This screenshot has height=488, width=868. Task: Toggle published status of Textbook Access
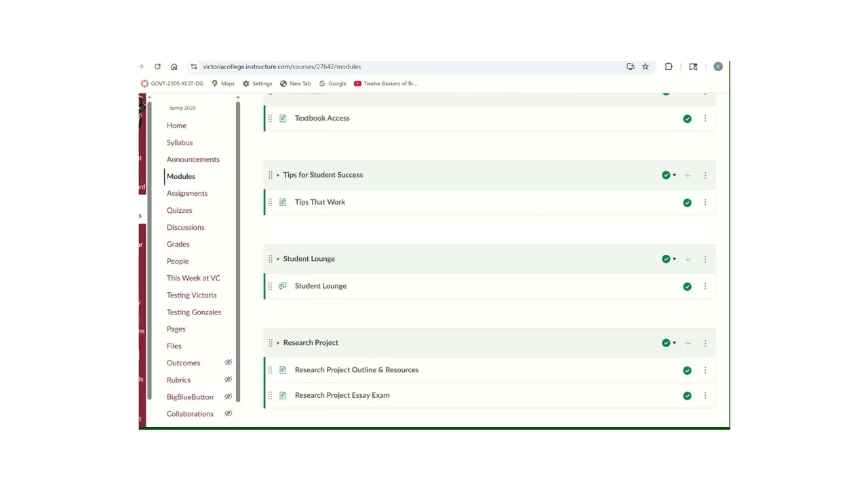click(x=687, y=119)
